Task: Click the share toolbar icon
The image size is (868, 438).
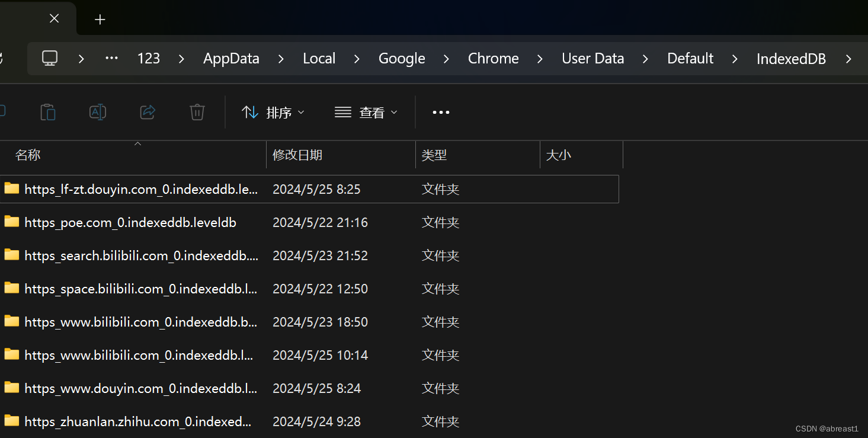Action: (148, 112)
